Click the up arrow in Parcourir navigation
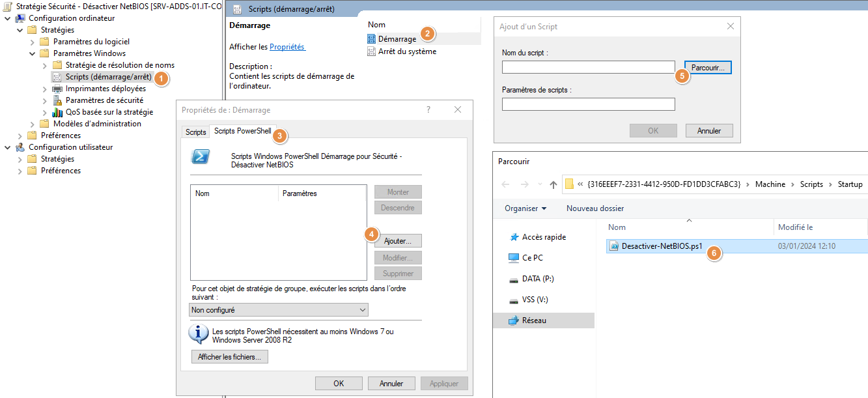868x398 pixels. point(553,185)
